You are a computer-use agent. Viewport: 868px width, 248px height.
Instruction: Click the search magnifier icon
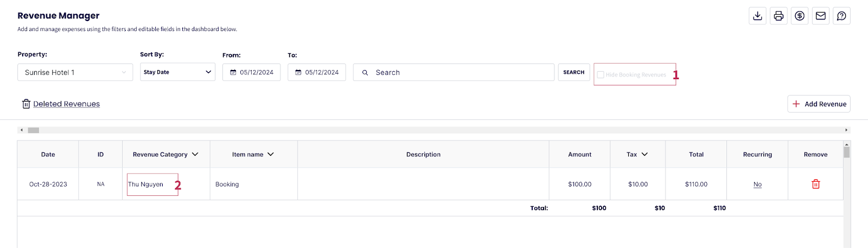coord(365,73)
